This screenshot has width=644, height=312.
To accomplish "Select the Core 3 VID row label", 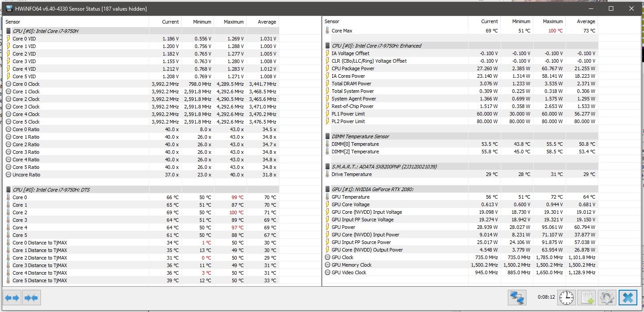I will click(x=24, y=61).
